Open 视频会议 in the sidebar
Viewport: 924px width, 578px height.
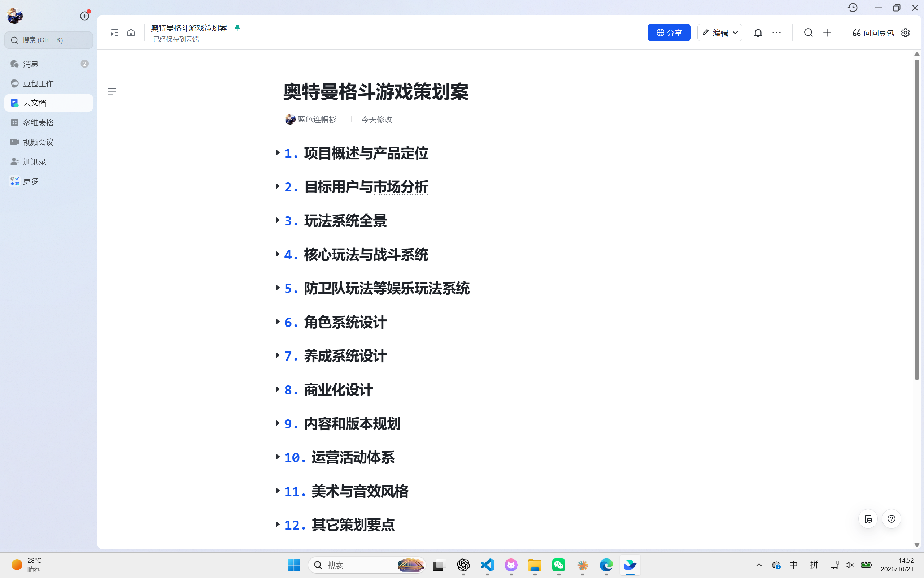48,142
